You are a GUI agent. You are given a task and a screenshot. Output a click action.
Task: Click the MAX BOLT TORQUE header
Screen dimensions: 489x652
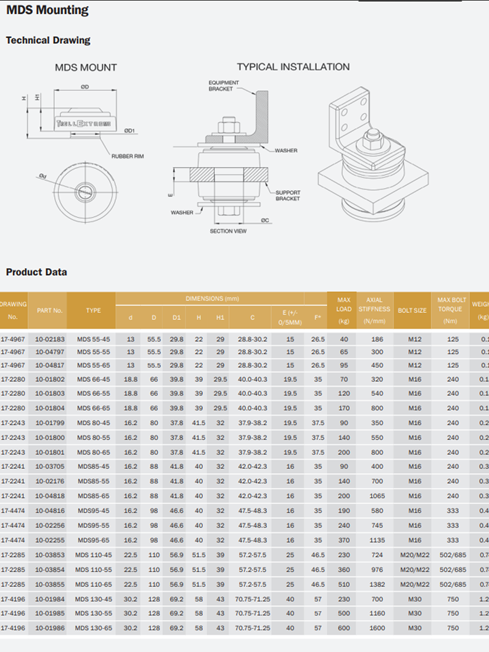(451, 310)
